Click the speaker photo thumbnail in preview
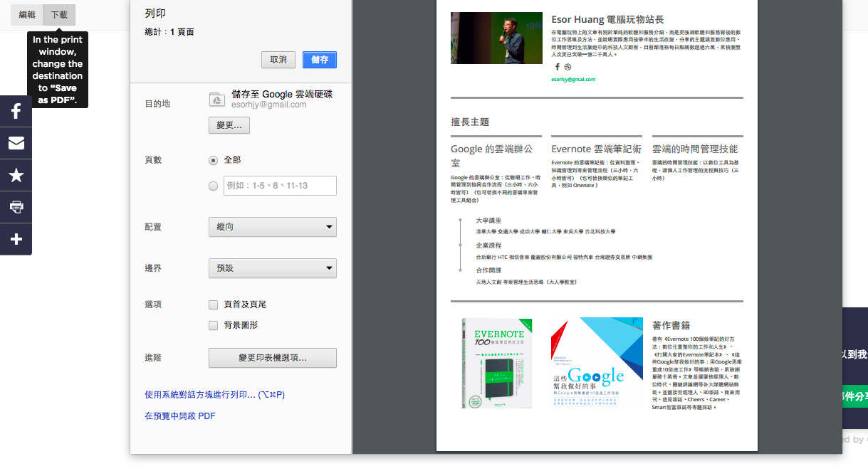 (x=496, y=38)
